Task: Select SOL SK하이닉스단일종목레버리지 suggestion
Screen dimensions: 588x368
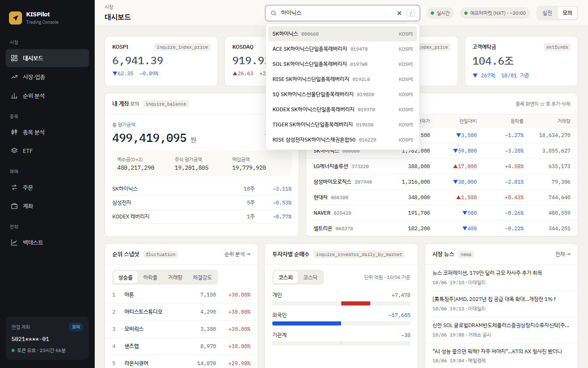Action: [343, 64]
